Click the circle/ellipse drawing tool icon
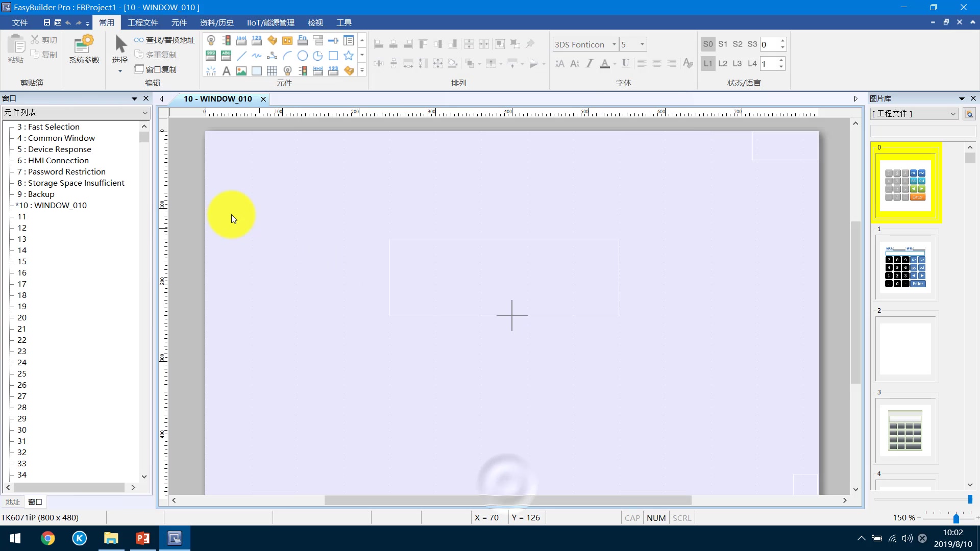The image size is (980, 551). pyautogui.click(x=302, y=55)
